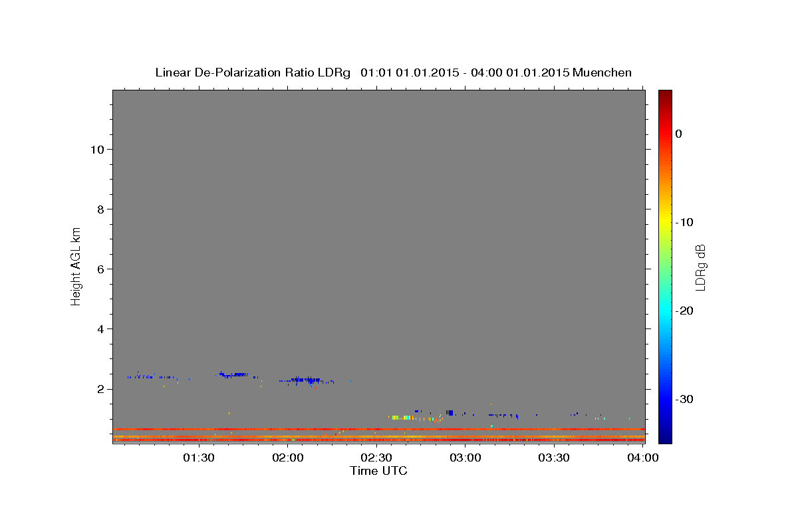This screenshot has width=798, height=532.
Task: Click the 'Time UTC' axis label
Action: tap(378, 471)
